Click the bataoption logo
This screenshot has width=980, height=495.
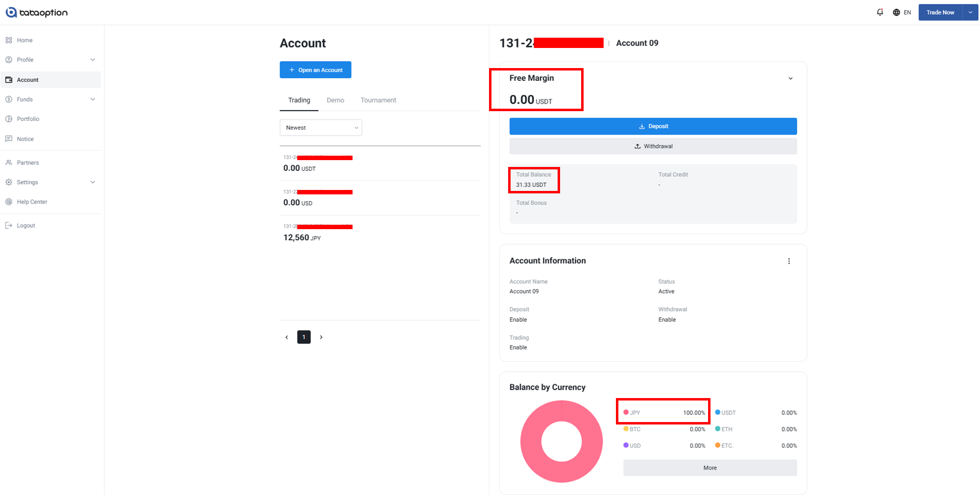[37, 12]
